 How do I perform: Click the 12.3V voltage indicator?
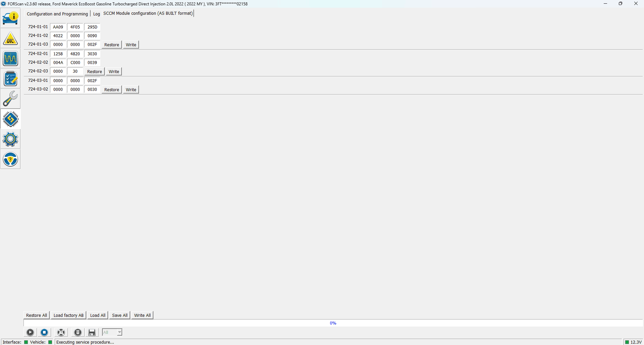click(633, 342)
